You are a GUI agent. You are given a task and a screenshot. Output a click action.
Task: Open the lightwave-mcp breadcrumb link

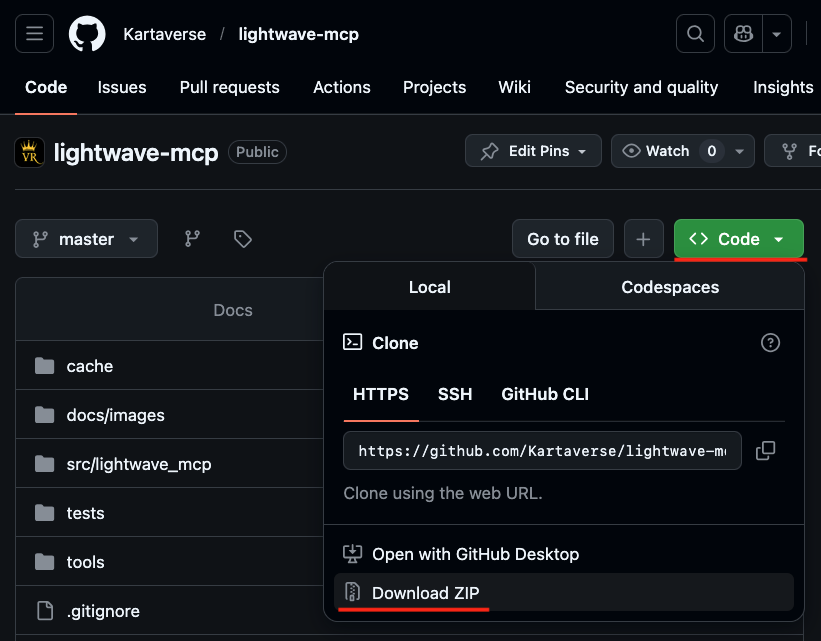(298, 35)
